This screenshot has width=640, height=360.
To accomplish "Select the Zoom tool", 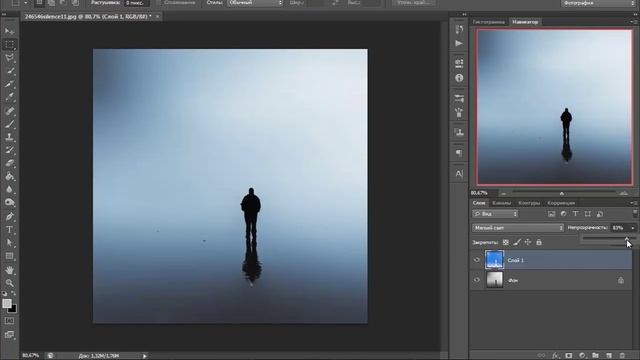I will pos(9,283).
